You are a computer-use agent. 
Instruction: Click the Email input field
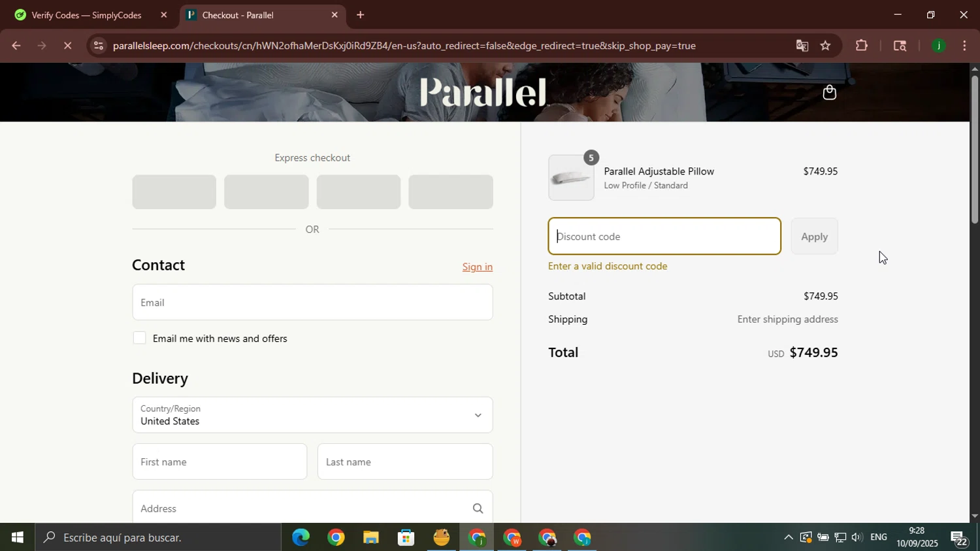[x=312, y=302]
